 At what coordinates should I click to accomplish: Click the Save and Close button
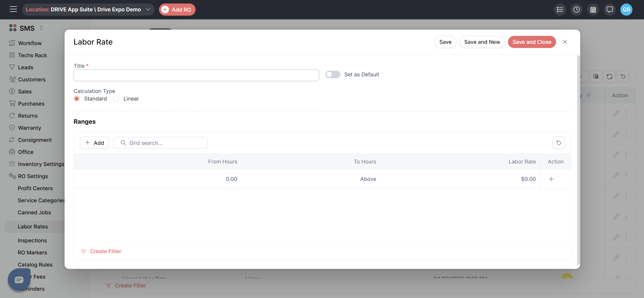click(x=532, y=42)
